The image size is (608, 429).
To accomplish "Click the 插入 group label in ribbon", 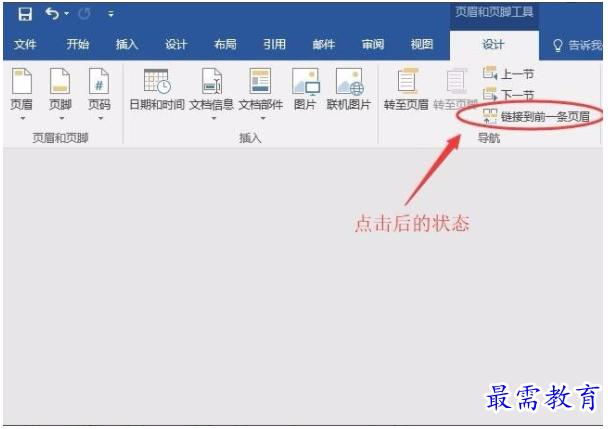I will (x=250, y=138).
